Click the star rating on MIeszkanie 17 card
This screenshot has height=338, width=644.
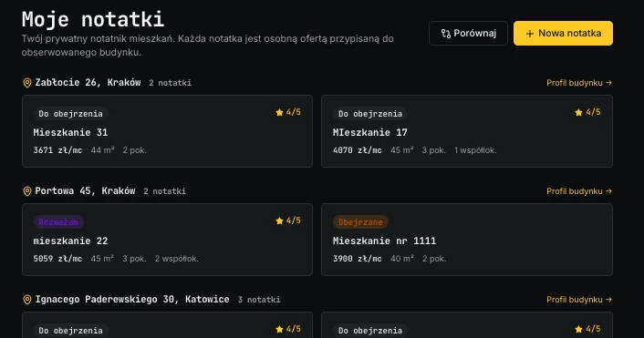pos(587,112)
